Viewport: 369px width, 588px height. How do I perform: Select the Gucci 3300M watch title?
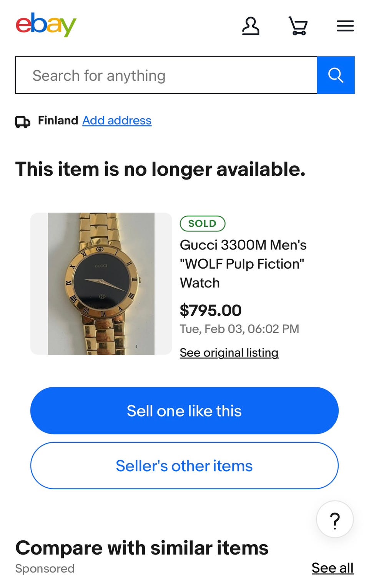tap(243, 264)
